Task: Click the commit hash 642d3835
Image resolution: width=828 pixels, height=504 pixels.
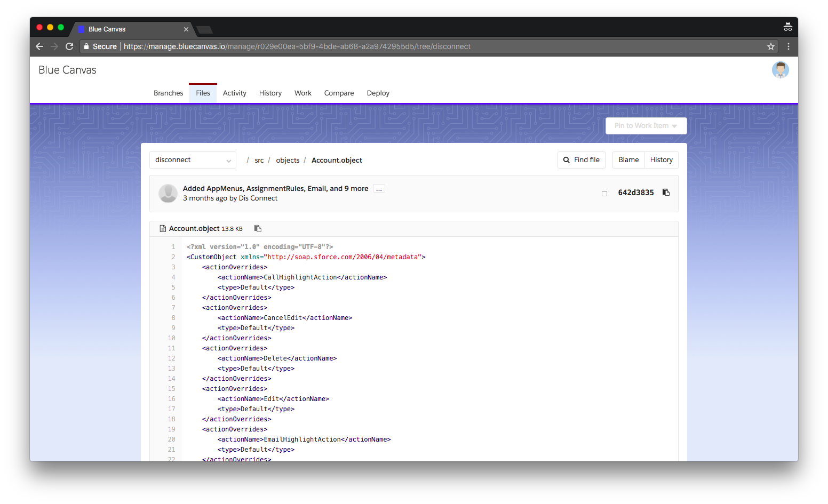Action: pyautogui.click(x=636, y=193)
